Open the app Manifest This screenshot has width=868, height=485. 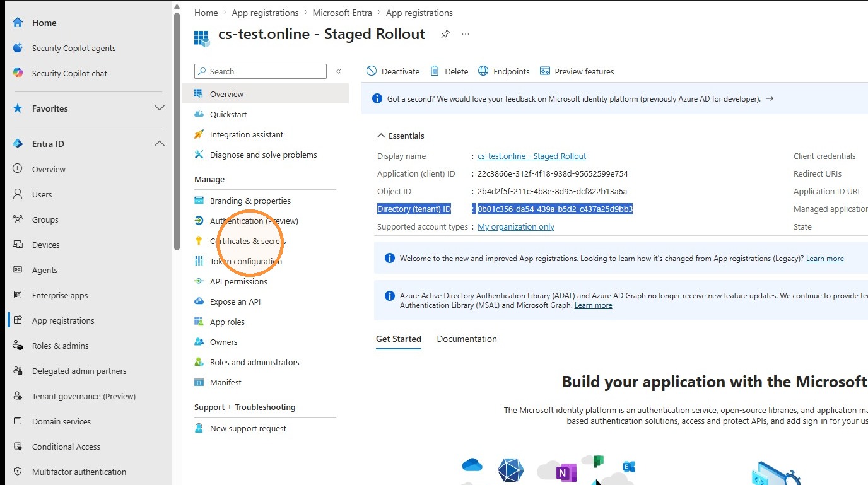226,382
